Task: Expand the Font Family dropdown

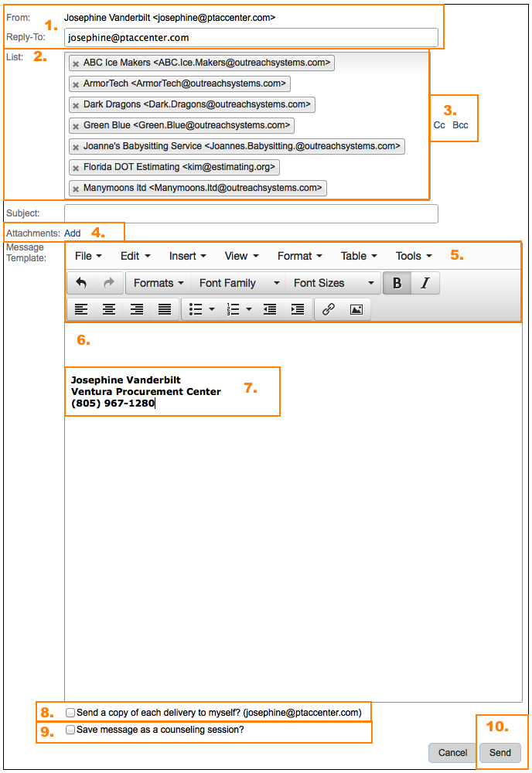Action: (239, 283)
